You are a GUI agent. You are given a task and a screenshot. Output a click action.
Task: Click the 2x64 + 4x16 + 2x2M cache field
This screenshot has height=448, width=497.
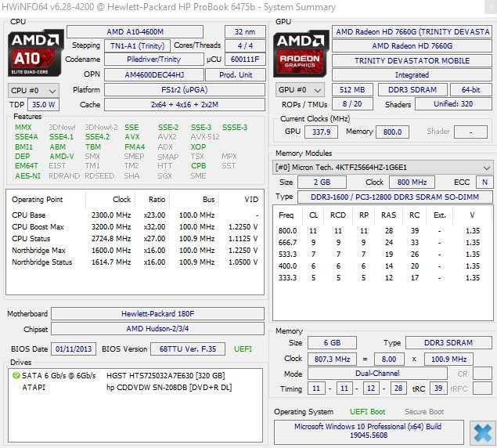click(185, 105)
